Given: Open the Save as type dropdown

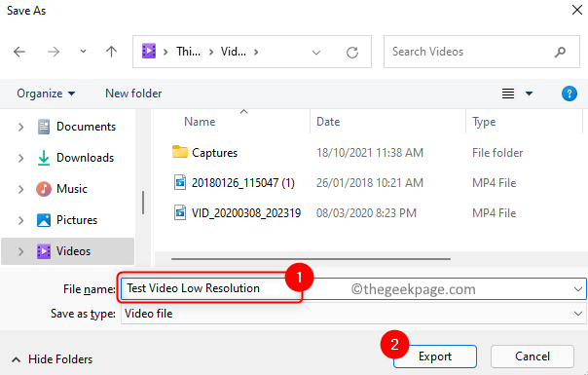Looking at the screenshot, I should [353, 314].
